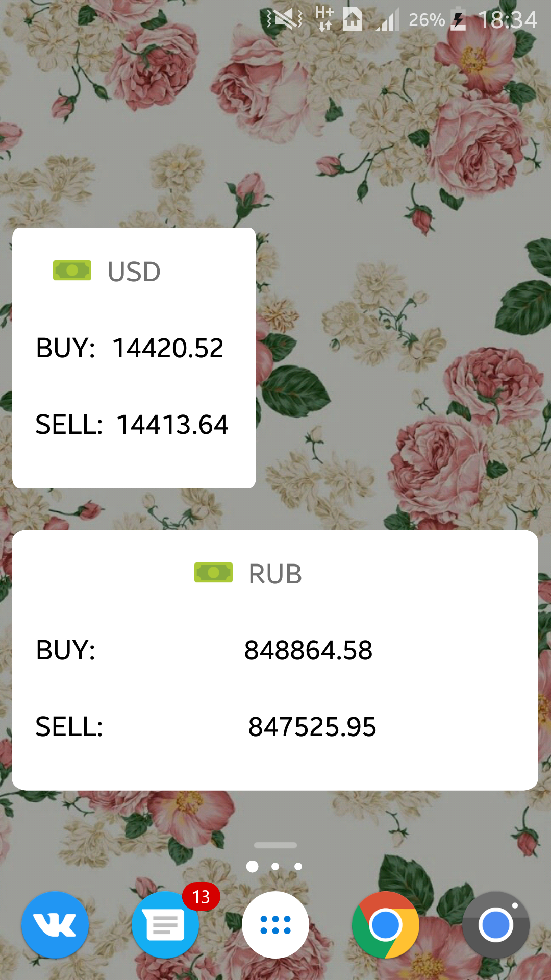
Task: Tap the mobile signal strength icon
Action: pyautogui.click(x=388, y=20)
